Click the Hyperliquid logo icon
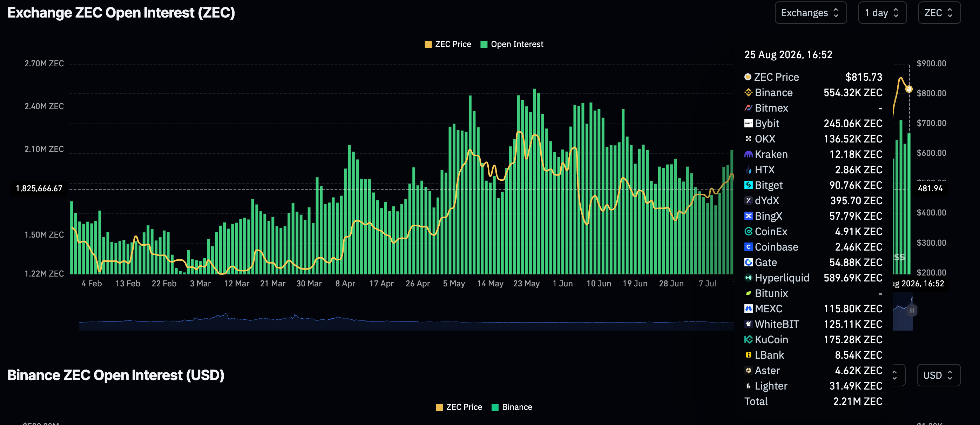 click(748, 278)
